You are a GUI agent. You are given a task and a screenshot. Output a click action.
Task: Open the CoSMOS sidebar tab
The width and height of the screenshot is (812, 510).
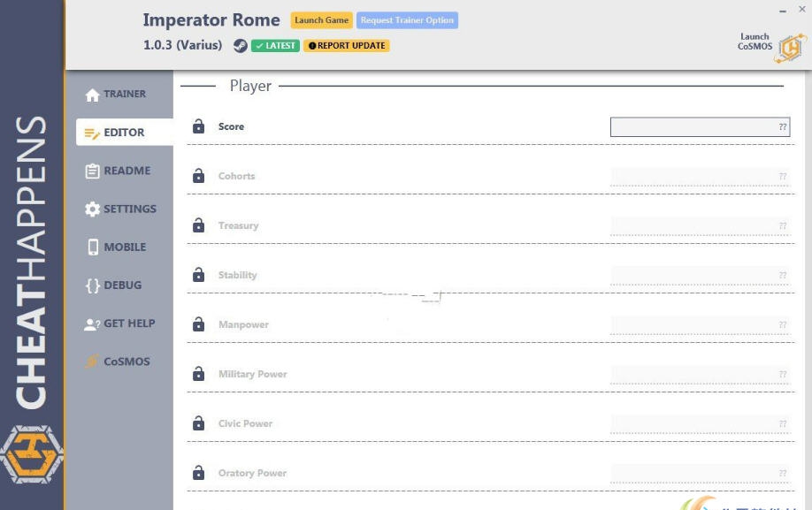[125, 362]
